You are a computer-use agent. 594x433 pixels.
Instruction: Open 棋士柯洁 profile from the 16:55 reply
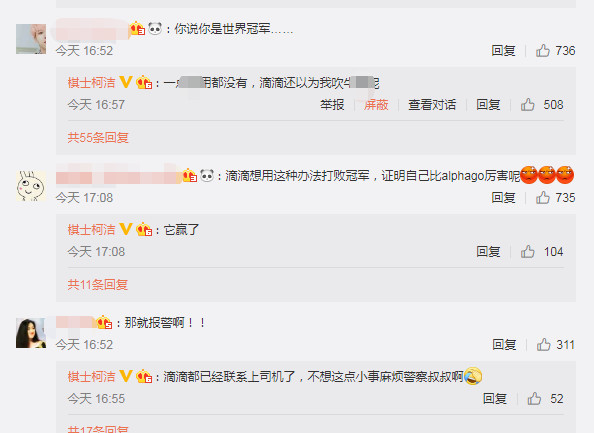pyautogui.click(x=91, y=377)
